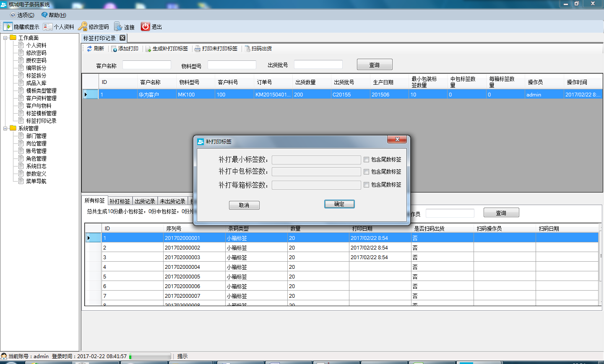Collapse the 工作桌面 tree folder
This screenshot has height=364, width=604.
coord(5,38)
